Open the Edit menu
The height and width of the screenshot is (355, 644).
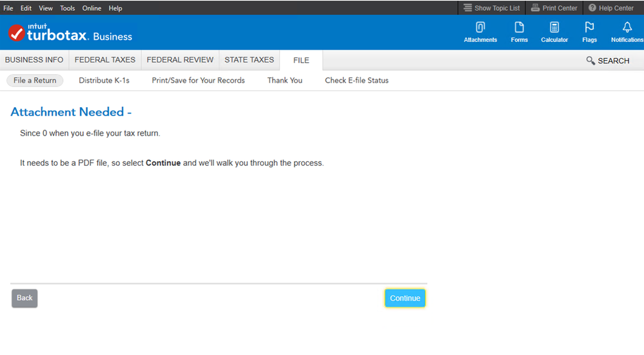26,8
